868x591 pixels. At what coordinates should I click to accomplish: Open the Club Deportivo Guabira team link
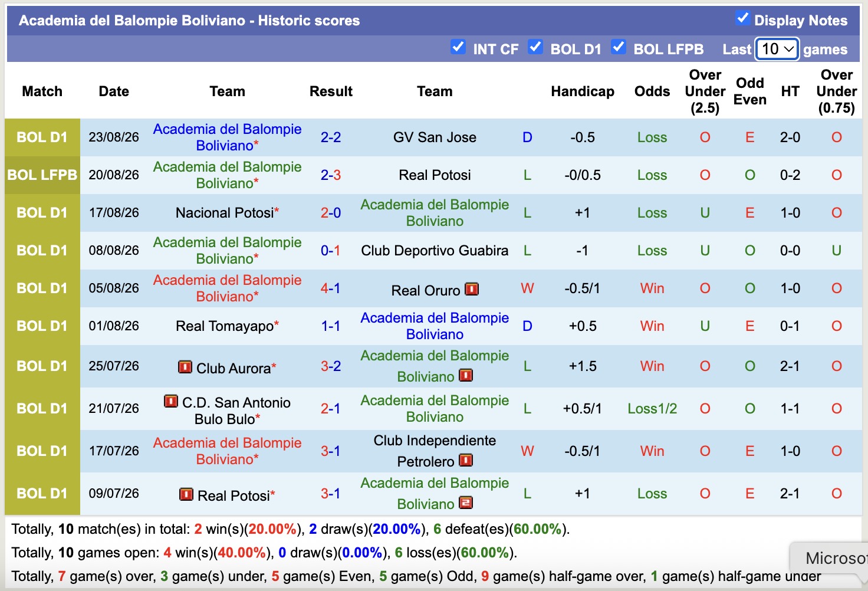click(x=435, y=251)
